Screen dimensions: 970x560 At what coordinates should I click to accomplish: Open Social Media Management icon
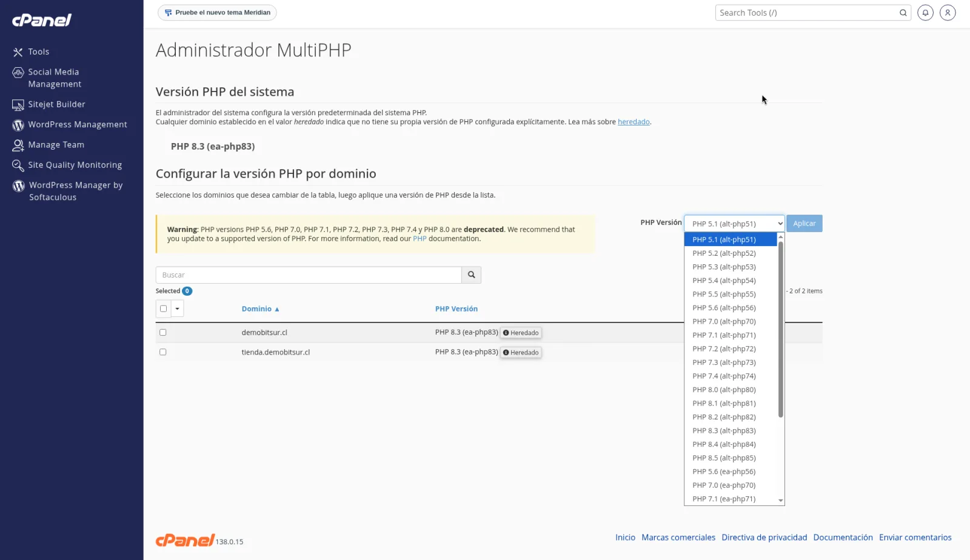18,72
